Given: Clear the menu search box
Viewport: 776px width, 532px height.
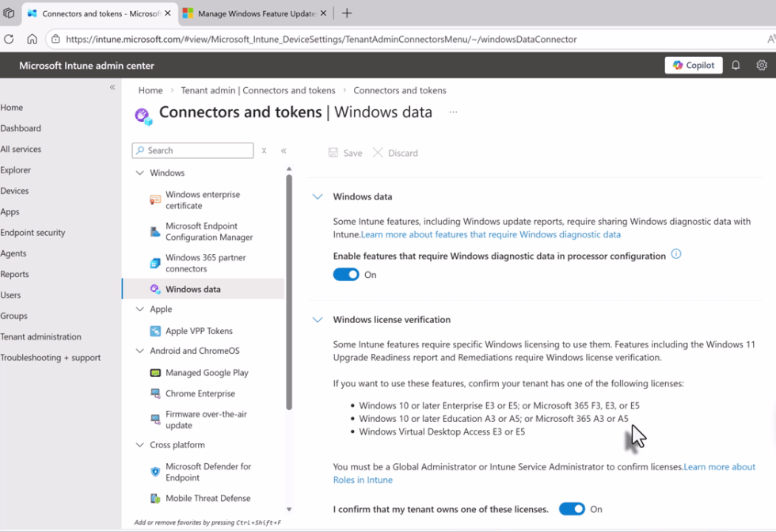Looking at the screenshot, I should 264,150.
